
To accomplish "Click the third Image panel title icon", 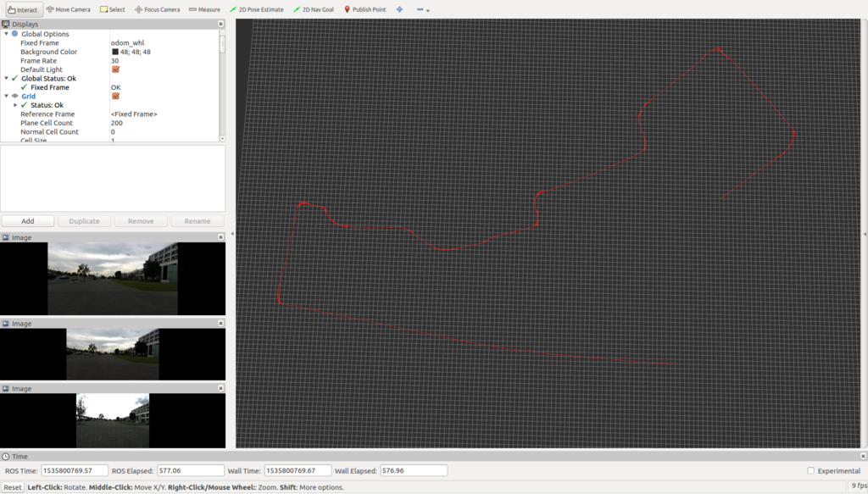I will click(x=6, y=389).
